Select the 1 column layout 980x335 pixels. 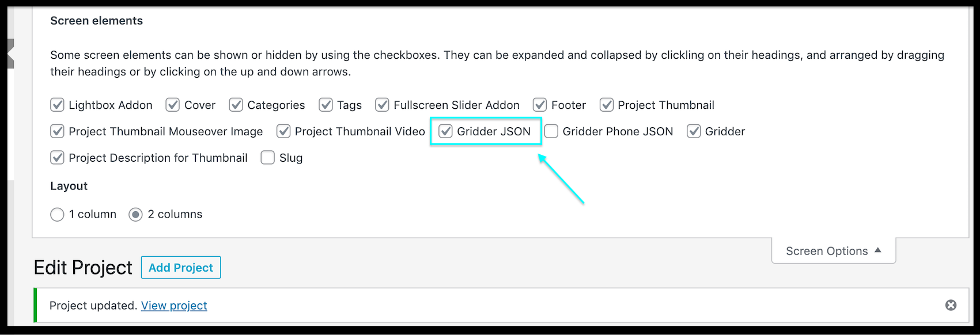point(57,215)
